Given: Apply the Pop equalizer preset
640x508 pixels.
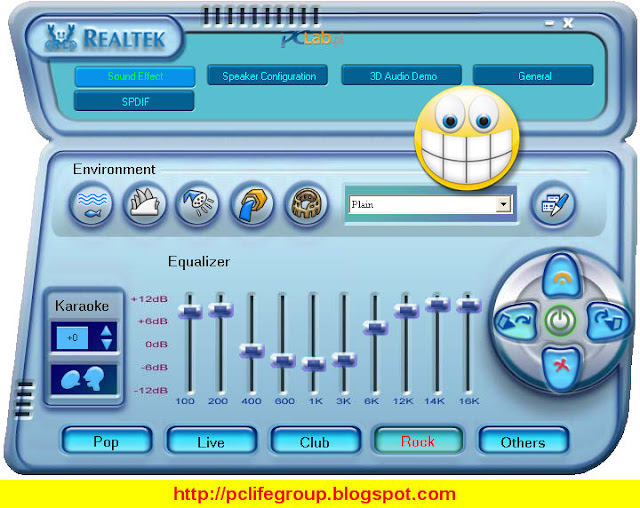Looking at the screenshot, I should tap(107, 441).
